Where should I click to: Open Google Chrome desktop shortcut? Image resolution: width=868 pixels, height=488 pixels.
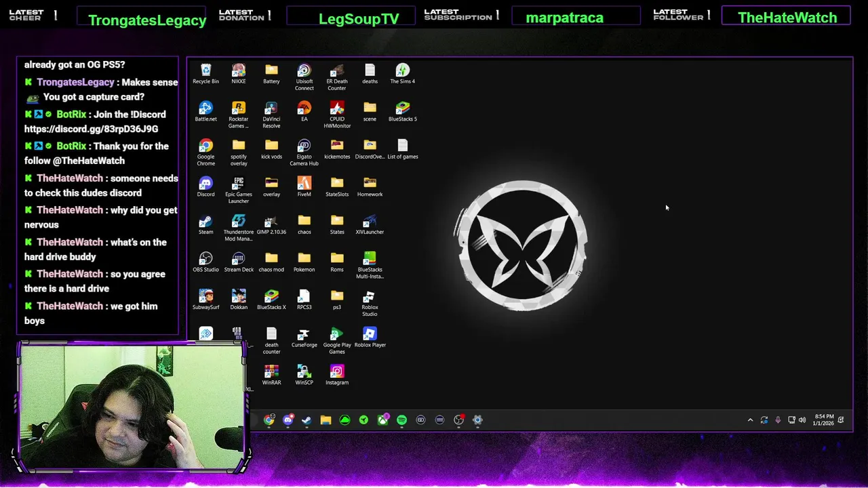pyautogui.click(x=205, y=152)
